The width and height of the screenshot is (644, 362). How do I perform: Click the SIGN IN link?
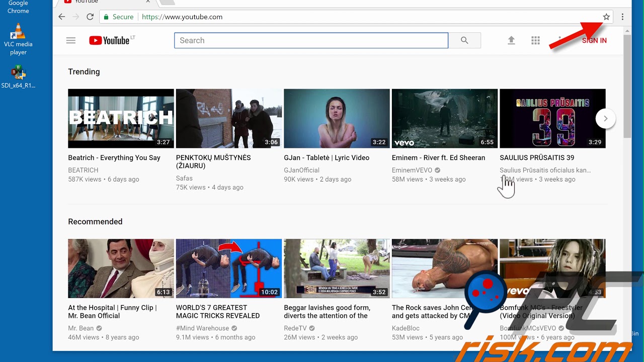tap(594, 41)
